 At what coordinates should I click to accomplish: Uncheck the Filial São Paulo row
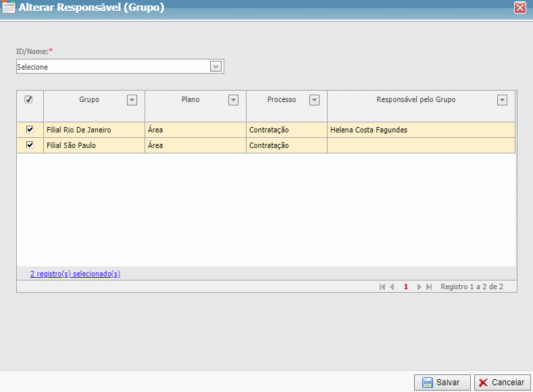(30, 145)
